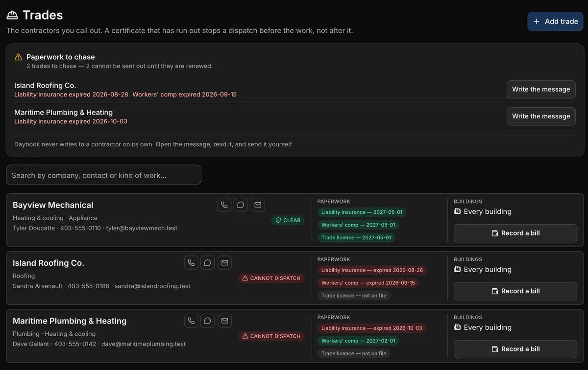Open chat bubble for Maritime Plumbing & Heating
The image size is (588, 370).
tap(208, 321)
